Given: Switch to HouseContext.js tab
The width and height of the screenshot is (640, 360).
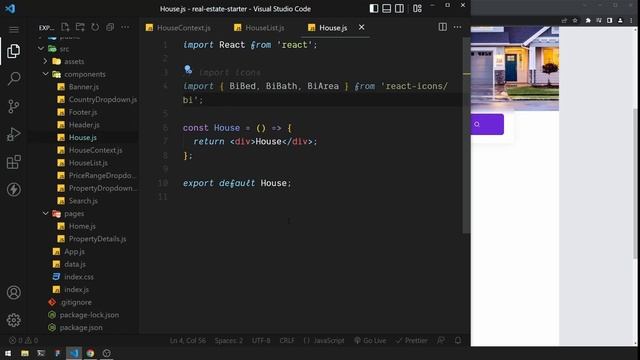Looking at the screenshot, I should pos(184,28).
